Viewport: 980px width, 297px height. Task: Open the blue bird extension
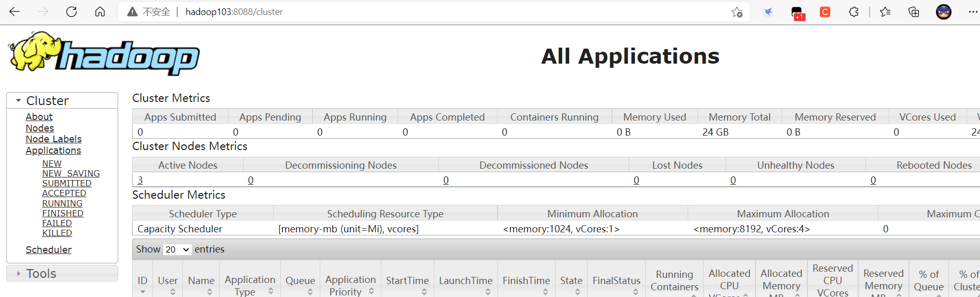[768, 12]
